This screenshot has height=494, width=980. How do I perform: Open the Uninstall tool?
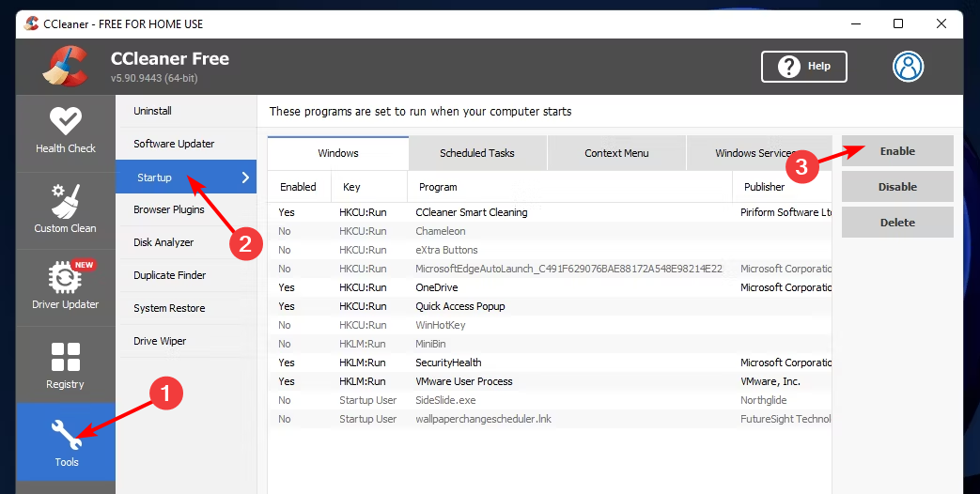coord(186,111)
